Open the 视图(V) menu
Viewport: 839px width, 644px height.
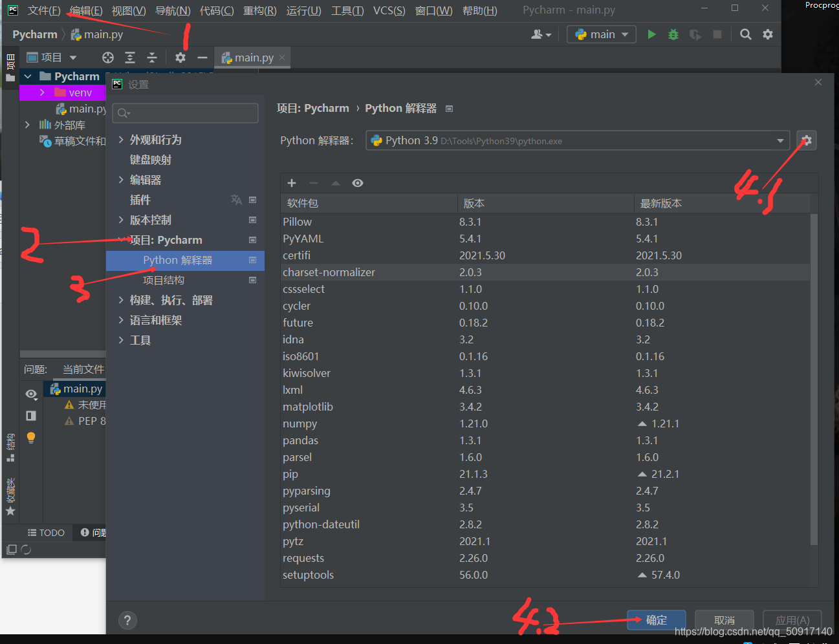[x=129, y=10]
